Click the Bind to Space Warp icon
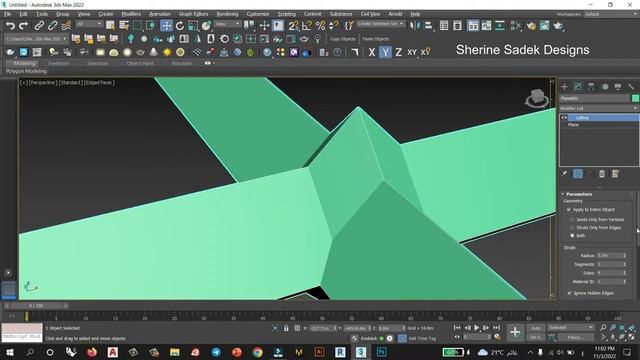The image size is (640, 360). pos(66,26)
